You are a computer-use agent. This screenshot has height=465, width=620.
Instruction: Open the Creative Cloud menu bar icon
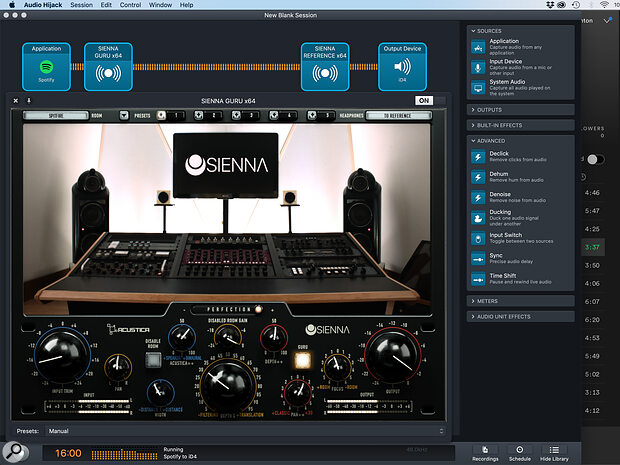coord(561,5)
